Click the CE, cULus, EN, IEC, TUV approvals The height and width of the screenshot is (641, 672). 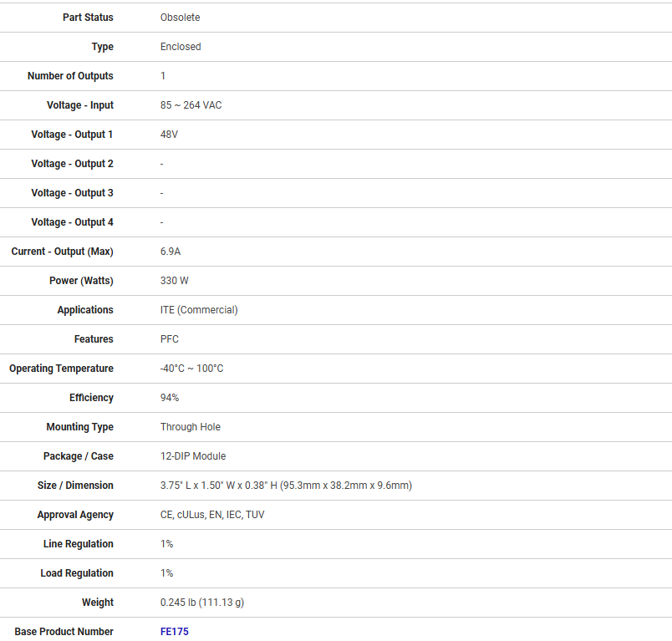click(212, 515)
